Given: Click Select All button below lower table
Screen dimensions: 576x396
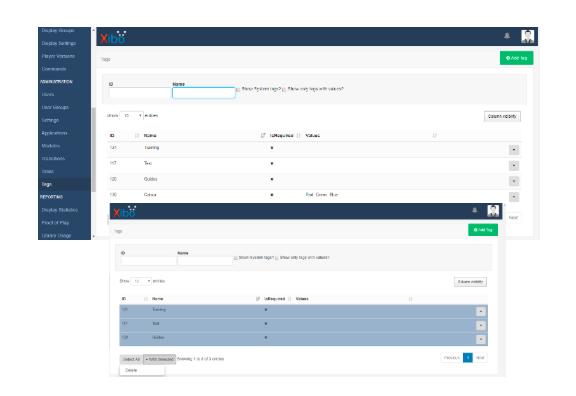Looking at the screenshot, I should click(x=131, y=359).
